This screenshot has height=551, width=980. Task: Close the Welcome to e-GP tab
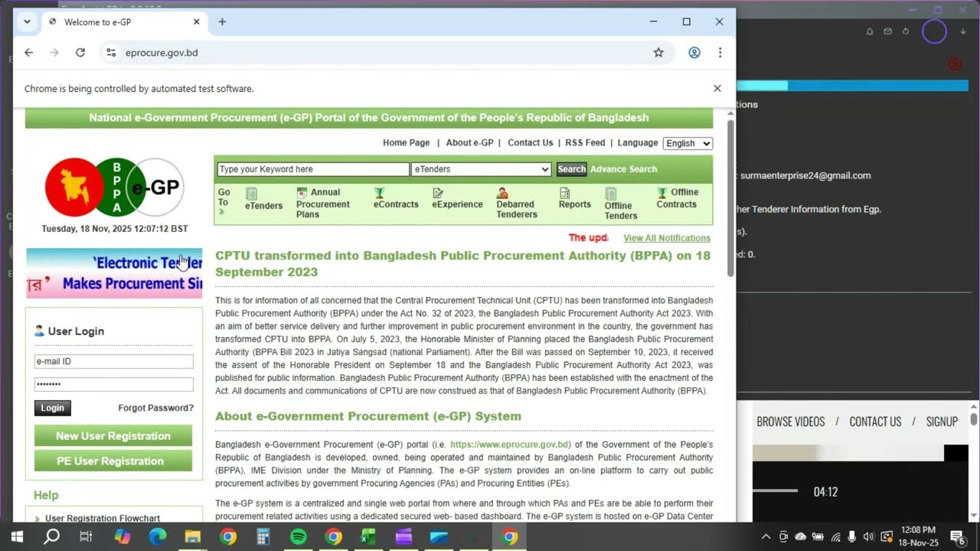pyautogui.click(x=197, y=21)
